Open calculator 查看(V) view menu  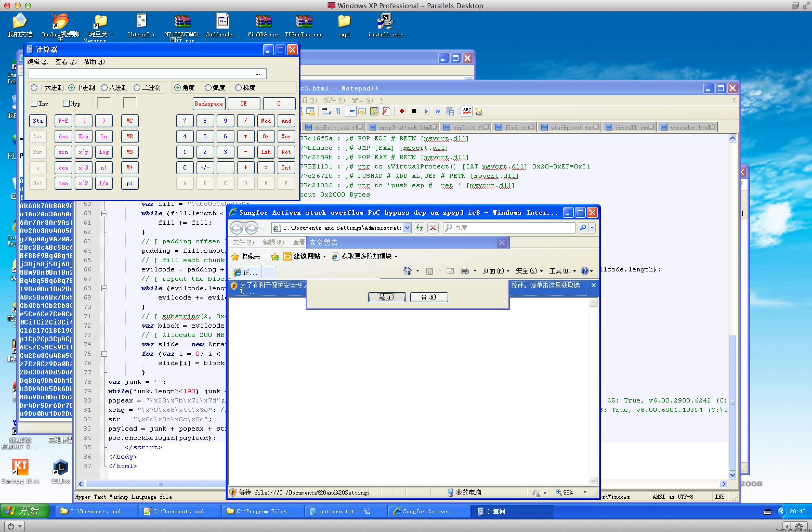(66, 62)
